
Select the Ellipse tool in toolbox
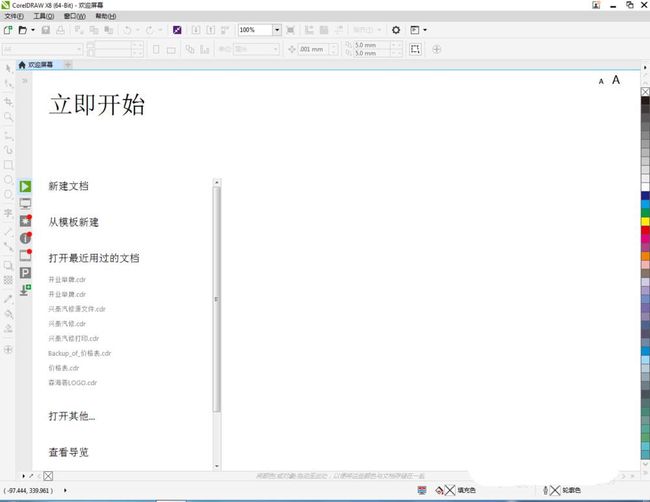tap(8, 179)
